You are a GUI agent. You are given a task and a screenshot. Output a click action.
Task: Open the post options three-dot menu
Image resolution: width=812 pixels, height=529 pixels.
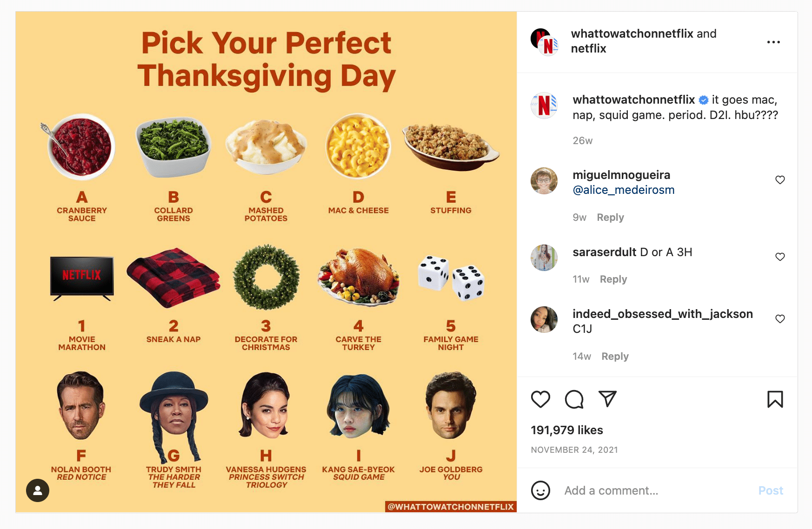tap(773, 42)
